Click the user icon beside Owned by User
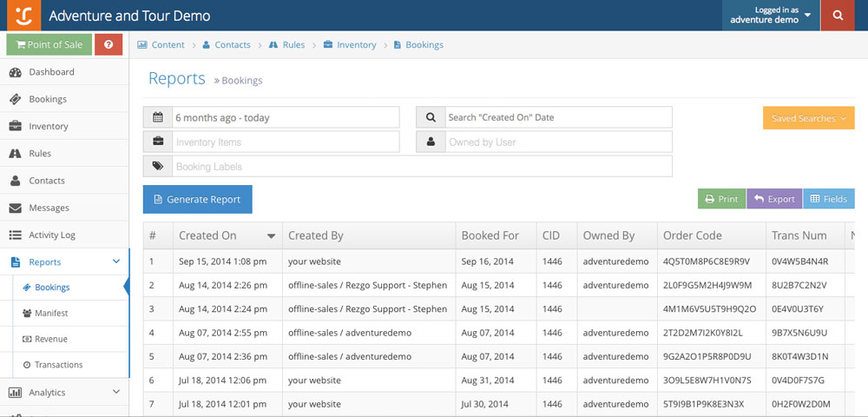868x417 pixels. pyautogui.click(x=431, y=142)
